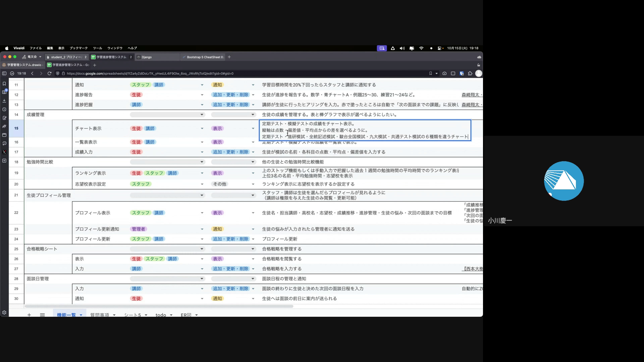
Task: Open the Translate panel in the sidebar
Action: coord(4,126)
